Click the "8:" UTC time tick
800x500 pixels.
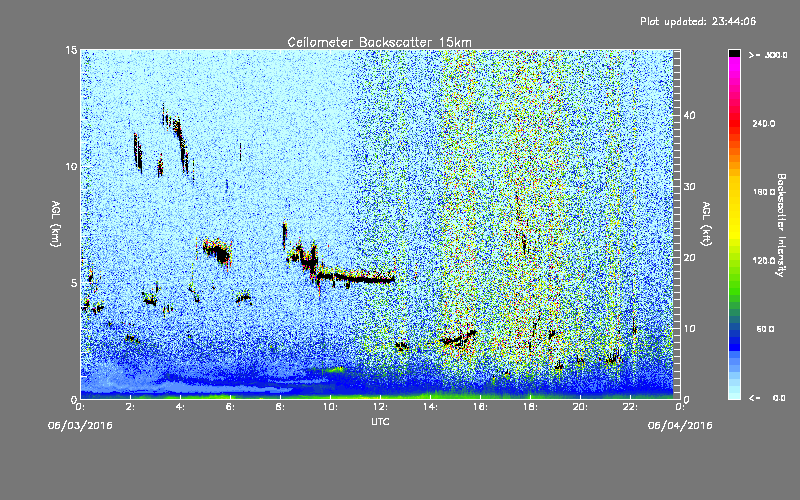coord(281,407)
